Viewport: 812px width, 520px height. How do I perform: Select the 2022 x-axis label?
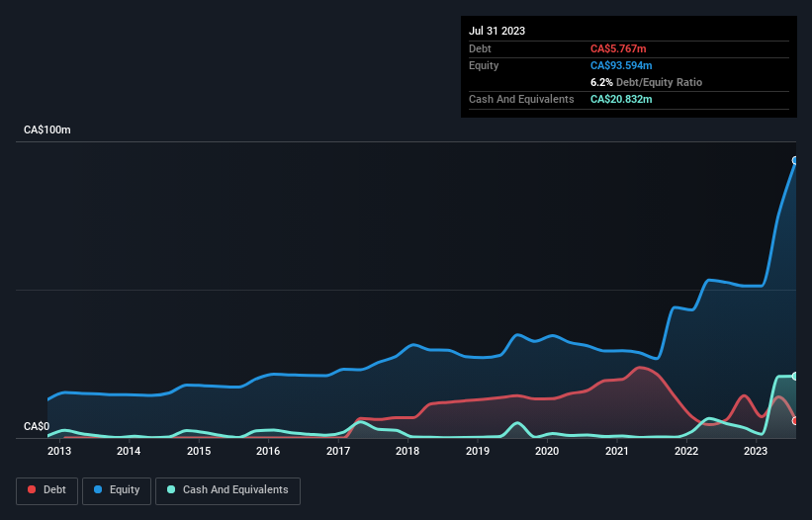[x=686, y=451]
